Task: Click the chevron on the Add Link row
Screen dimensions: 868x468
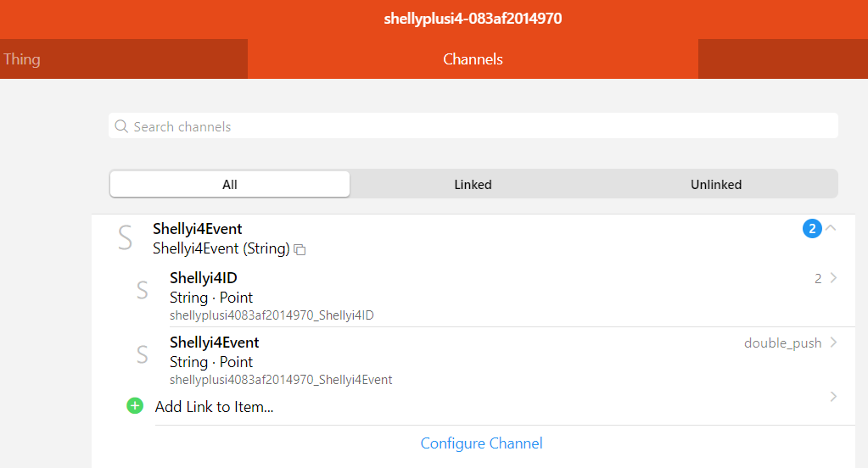Action: 833,397
